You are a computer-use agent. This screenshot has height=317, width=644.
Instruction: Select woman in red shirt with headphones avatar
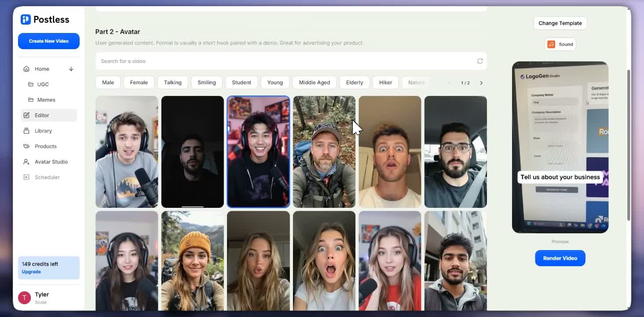click(x=390, y=261)
